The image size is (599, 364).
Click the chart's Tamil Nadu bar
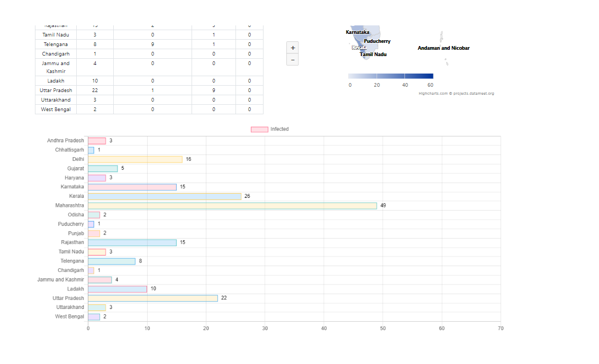click(97, 252)
